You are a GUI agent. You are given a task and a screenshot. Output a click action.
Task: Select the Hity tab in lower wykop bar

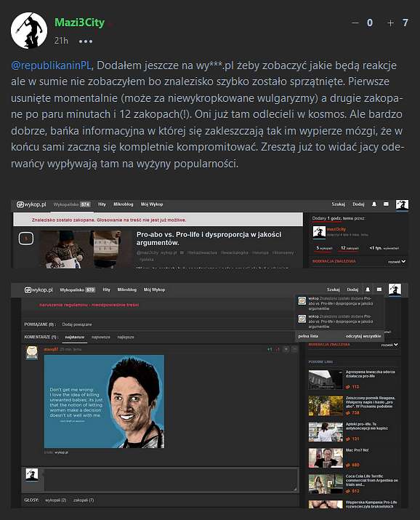pos(106,290)
